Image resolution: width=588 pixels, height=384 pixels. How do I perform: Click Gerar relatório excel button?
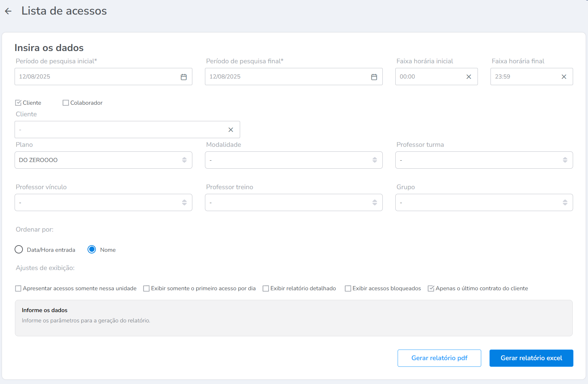[531, 358]
